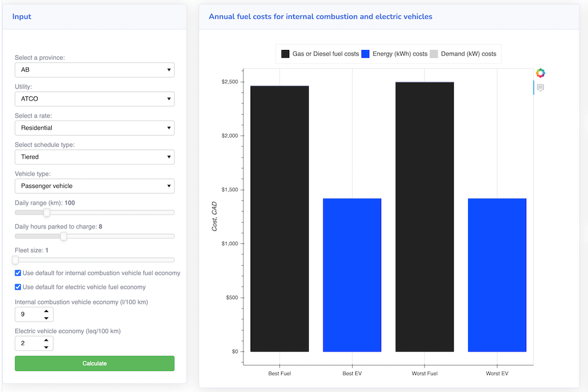
Task: Open the province dropdown showing AB
Action: click(x=94, y=70)
